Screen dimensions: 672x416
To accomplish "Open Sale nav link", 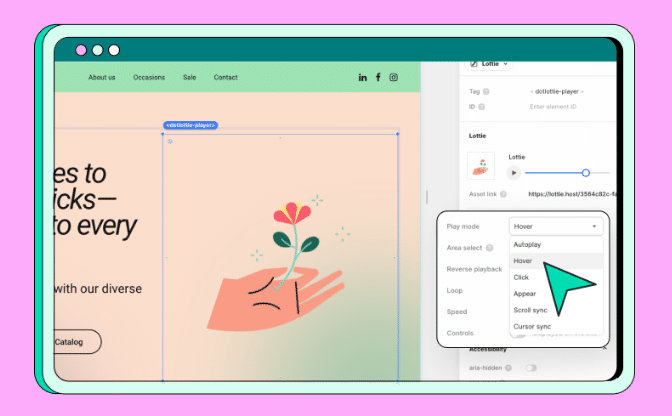I will (x=189, y=78).
